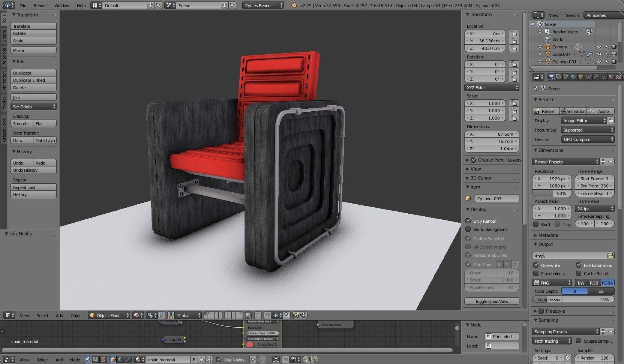Open the 3D view editor type selector

click(x=9, y=315)
